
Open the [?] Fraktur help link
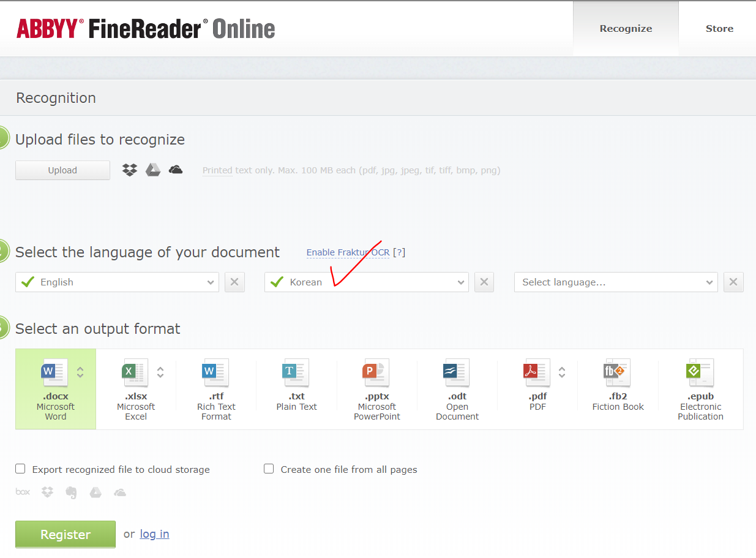point(399,252)
